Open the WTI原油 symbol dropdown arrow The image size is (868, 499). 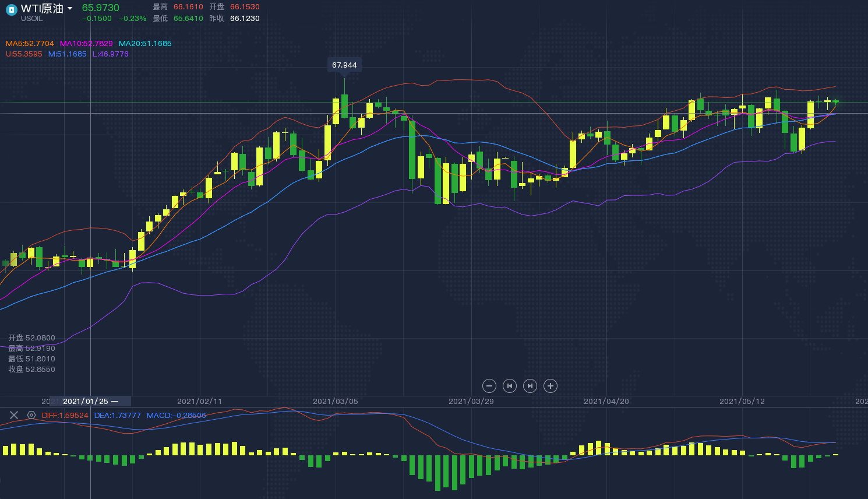click(70, 9)
